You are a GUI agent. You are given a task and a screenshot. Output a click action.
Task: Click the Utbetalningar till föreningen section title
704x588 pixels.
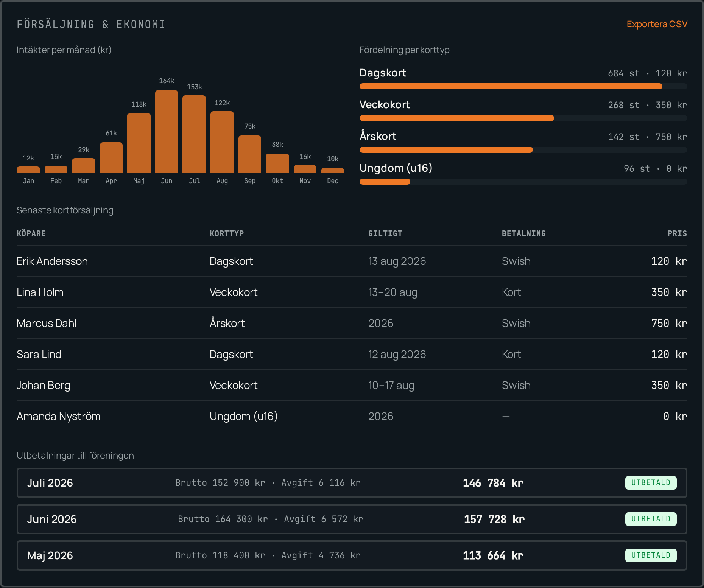click(x=75, y=456)
